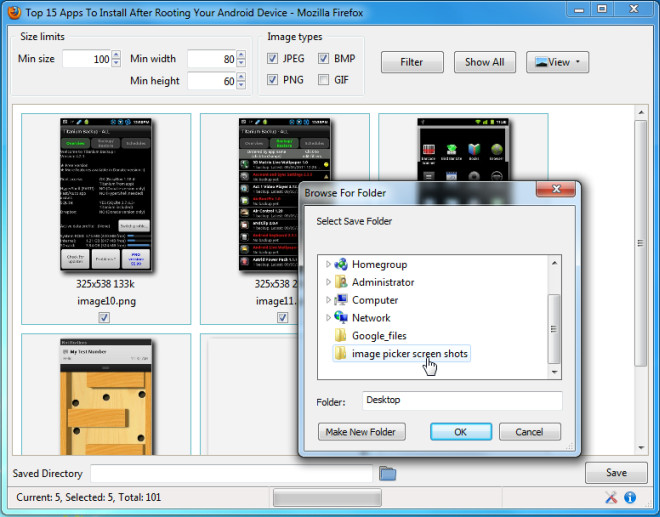Toggle the JPEG image type checkbox
660x517 pixels.
coord(272,59)
